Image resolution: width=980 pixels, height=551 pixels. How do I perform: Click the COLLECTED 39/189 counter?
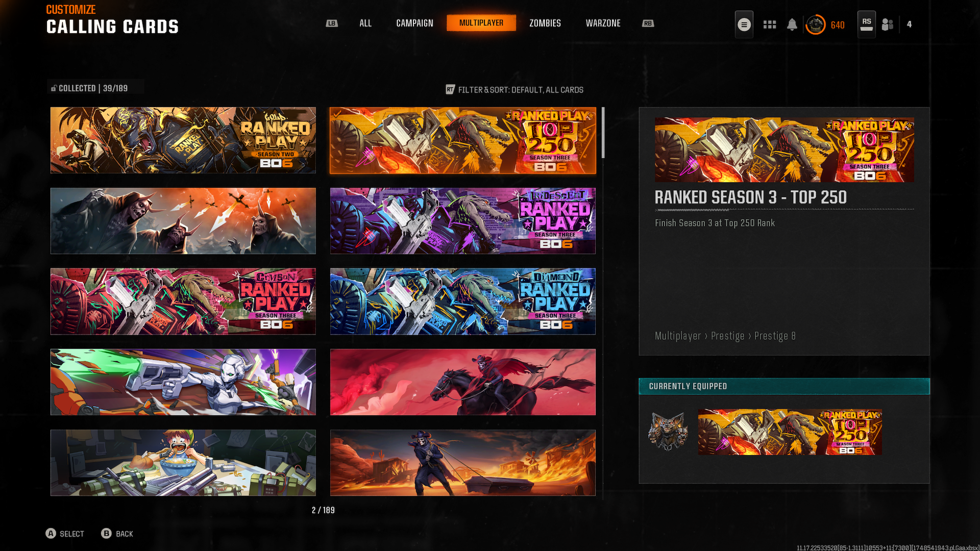(93, 88)
